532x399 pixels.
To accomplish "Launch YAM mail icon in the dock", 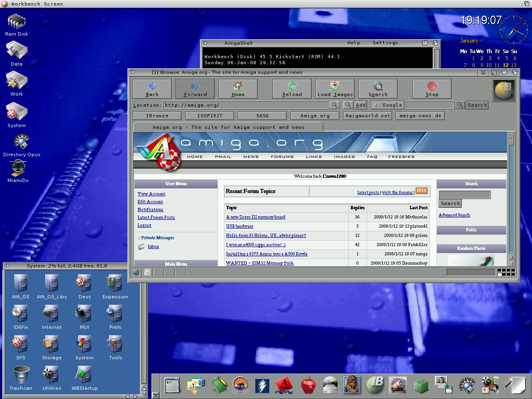I will (397, 386).
